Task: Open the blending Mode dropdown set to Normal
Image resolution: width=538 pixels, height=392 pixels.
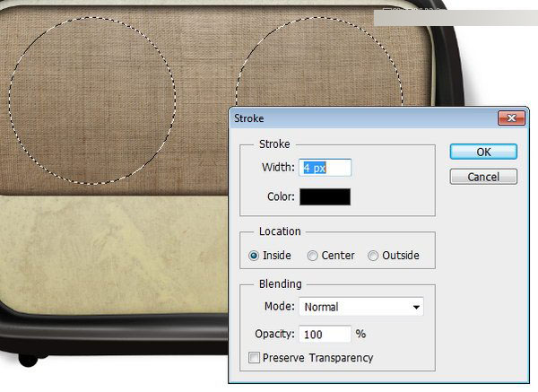Action: 361,307
